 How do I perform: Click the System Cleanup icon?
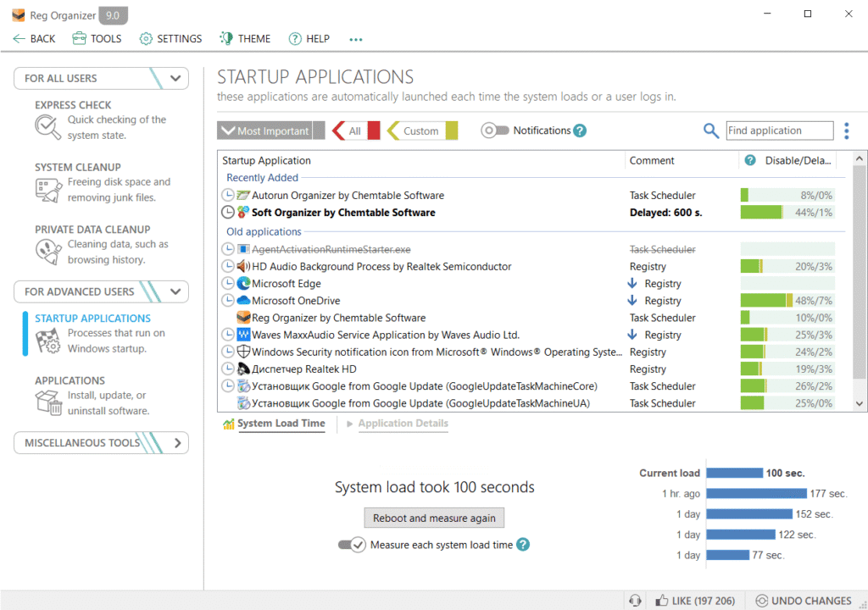tap(48, 190)
